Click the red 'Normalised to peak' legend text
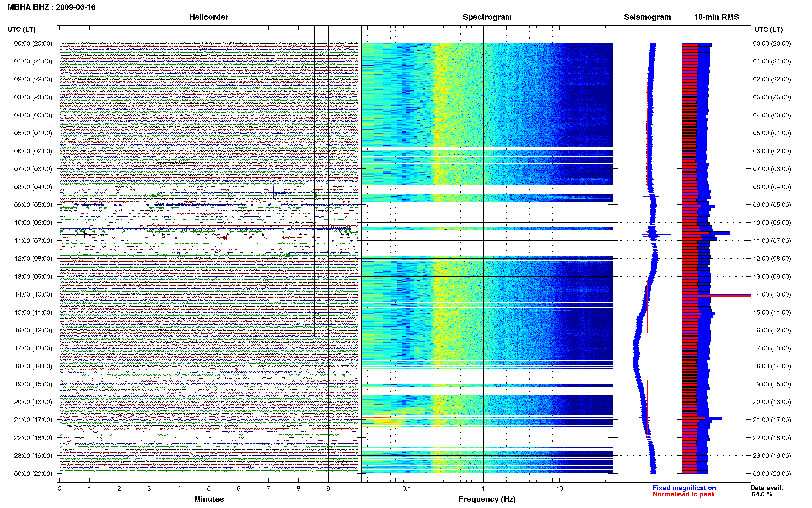 click(x=684, y=494)
